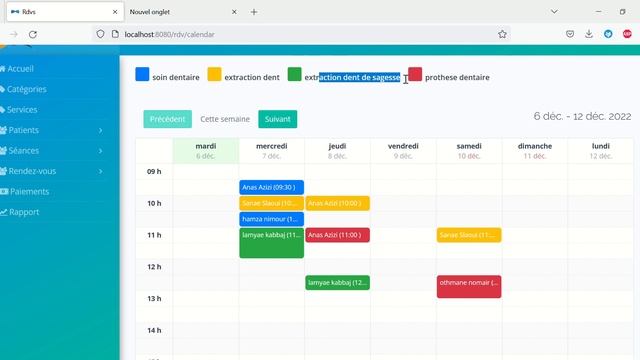This screenshot has height=360, width=640.
Task: Click the yellow extraction dent swatch
Action: coord(214,74)
